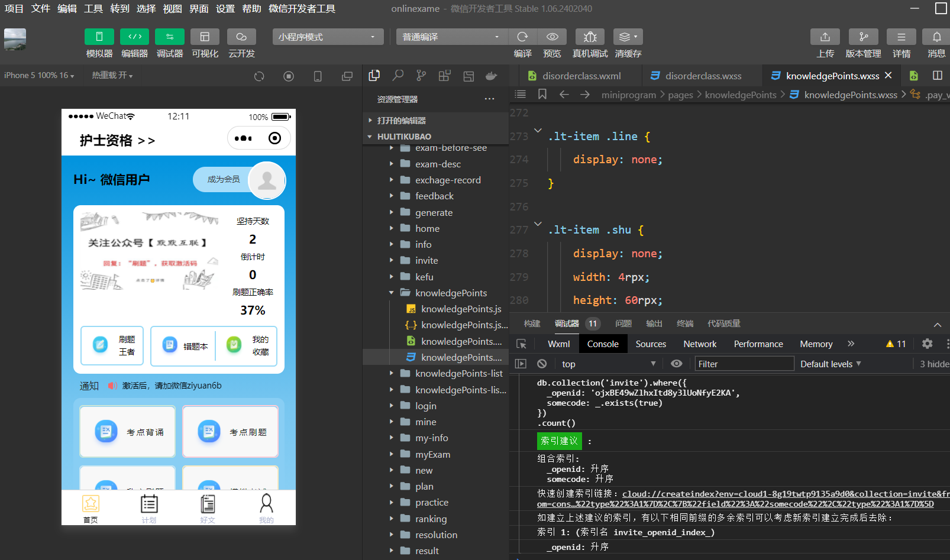Click the compile refresh icon

522,37
